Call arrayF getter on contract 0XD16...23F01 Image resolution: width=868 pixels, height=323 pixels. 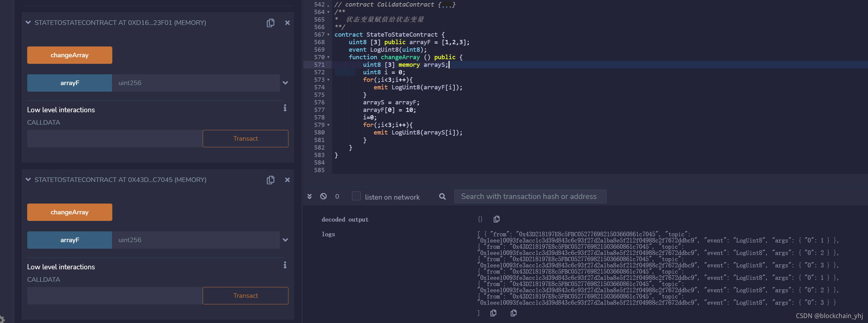point(70,83)
